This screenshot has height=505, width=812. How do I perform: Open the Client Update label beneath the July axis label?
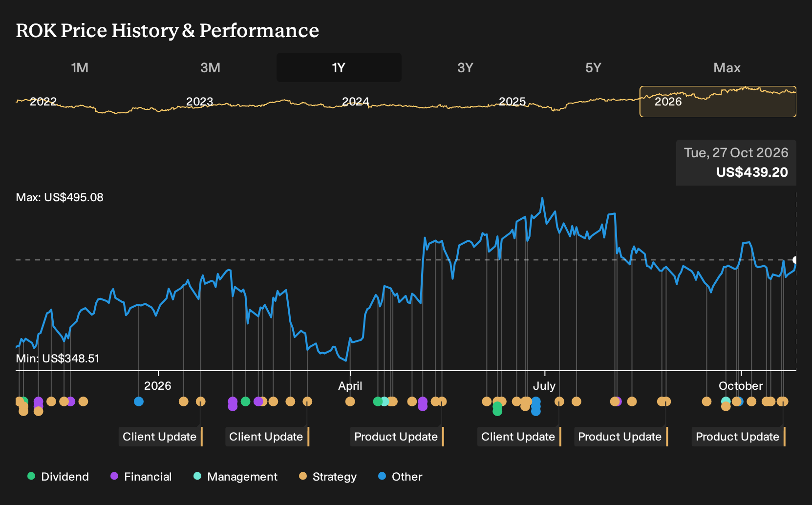(x=519, y=437)
